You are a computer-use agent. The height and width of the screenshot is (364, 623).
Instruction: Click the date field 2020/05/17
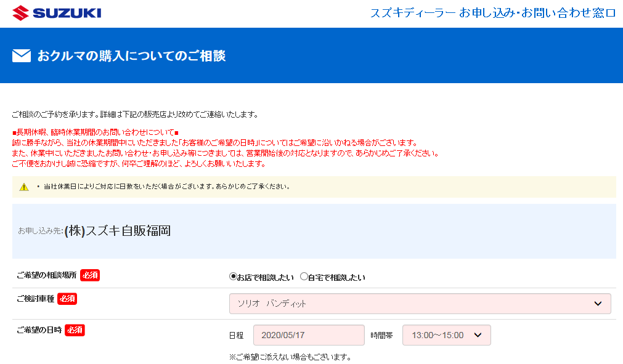[309, 335]
